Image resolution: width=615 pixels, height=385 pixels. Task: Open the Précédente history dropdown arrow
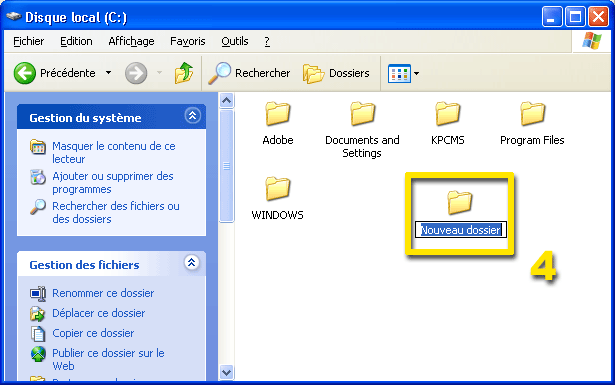pyautogui.click(x=109, y=73)
